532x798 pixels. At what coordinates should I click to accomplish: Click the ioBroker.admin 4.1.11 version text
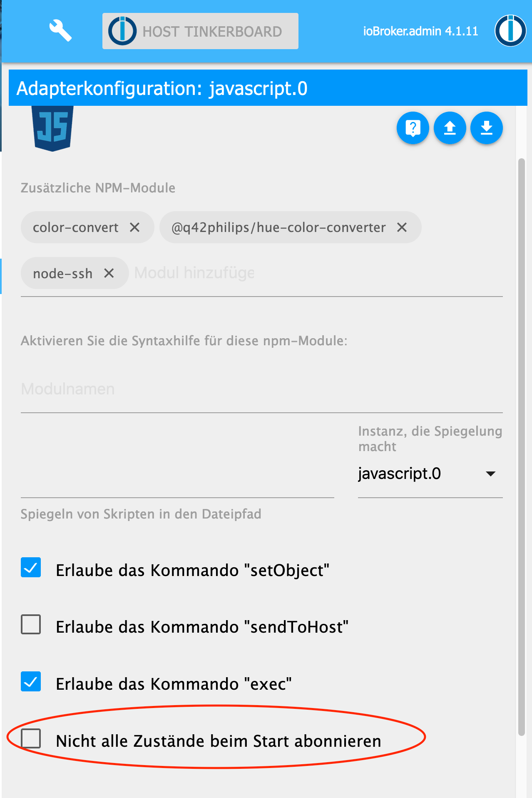[x=420, y=31]
